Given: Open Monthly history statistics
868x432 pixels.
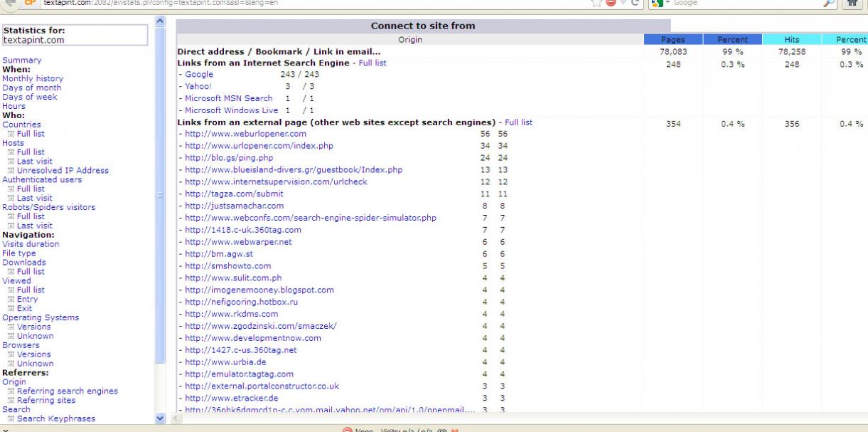Looking at the screenshot, I should pos(33,79).
